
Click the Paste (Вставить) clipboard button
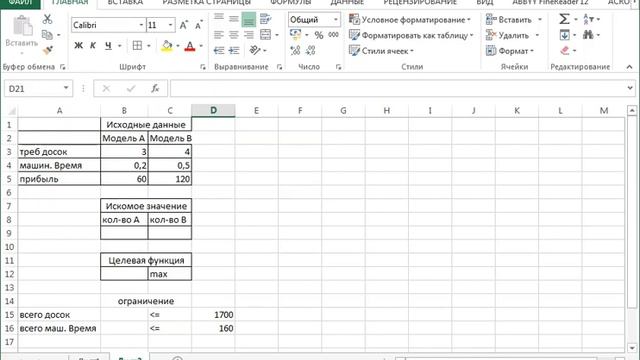tap(22, 35)
